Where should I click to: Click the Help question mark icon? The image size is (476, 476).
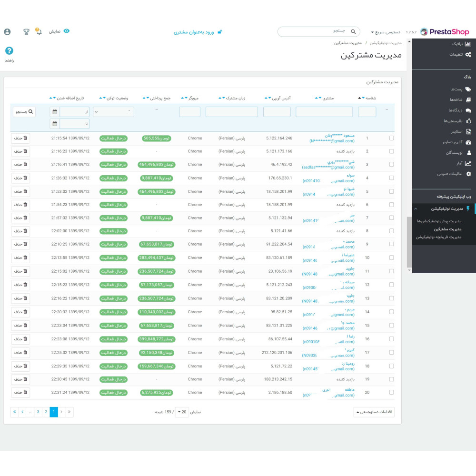(9, 51)
